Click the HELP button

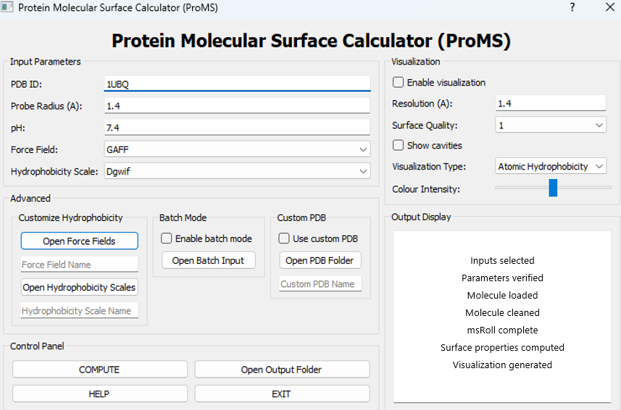99,394
